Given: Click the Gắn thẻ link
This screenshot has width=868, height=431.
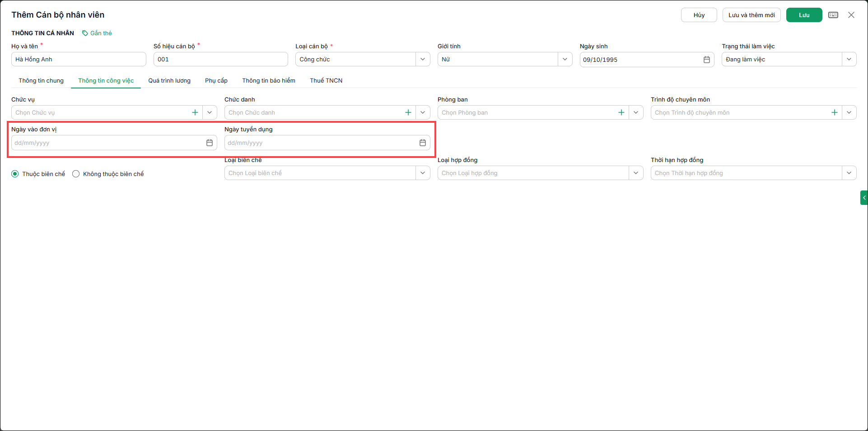Looking at the screenshot, I should [x=101, y=33].
